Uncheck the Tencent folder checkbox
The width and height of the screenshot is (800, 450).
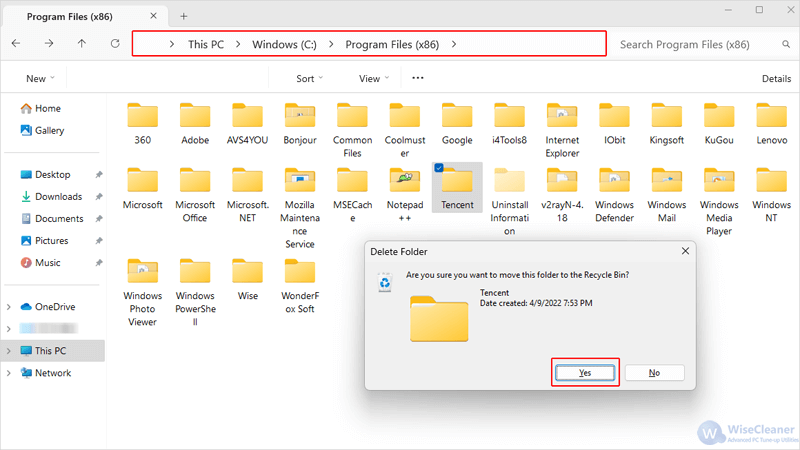[x=439, y=168]
